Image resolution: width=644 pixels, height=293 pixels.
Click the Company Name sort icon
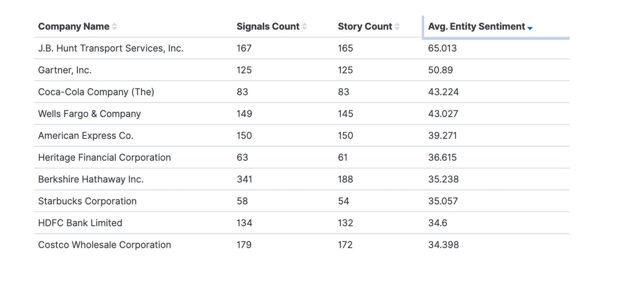click(x=114, y=27)
